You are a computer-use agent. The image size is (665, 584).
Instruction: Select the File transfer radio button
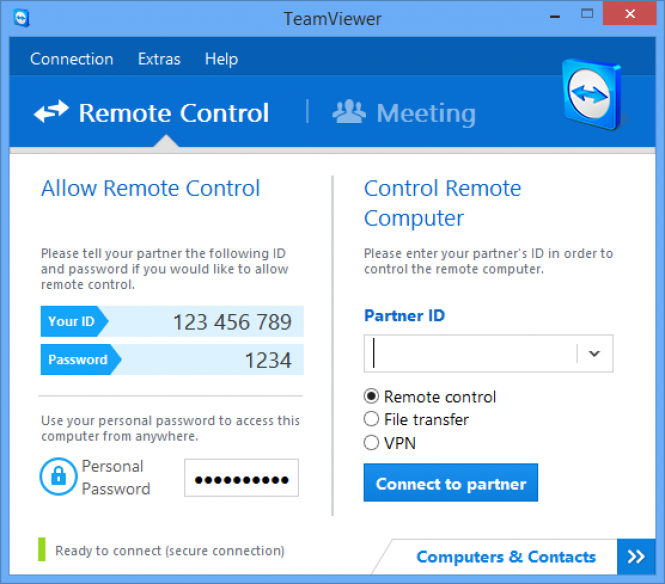pos(371,419)
